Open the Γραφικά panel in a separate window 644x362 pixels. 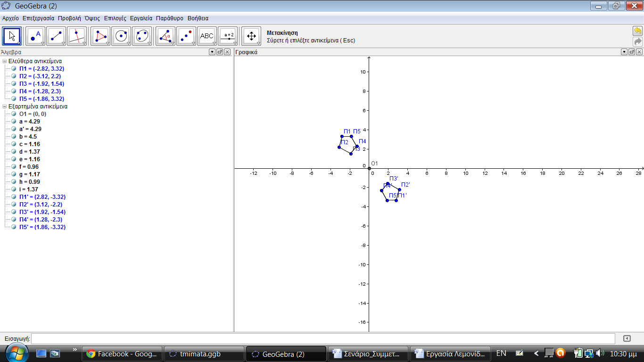[x=632, y=52]
